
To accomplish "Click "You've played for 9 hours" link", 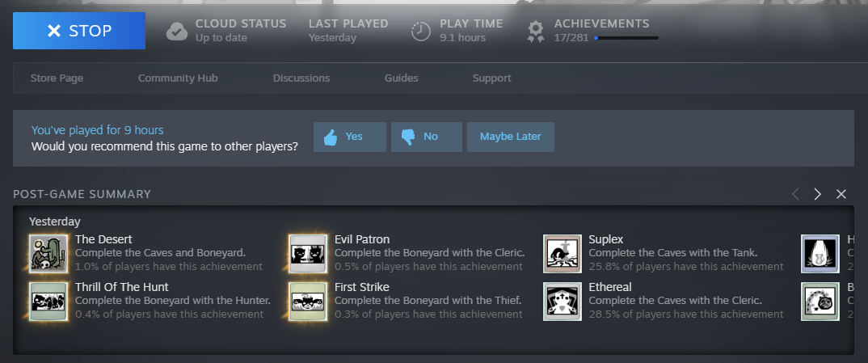I will 98,131.
